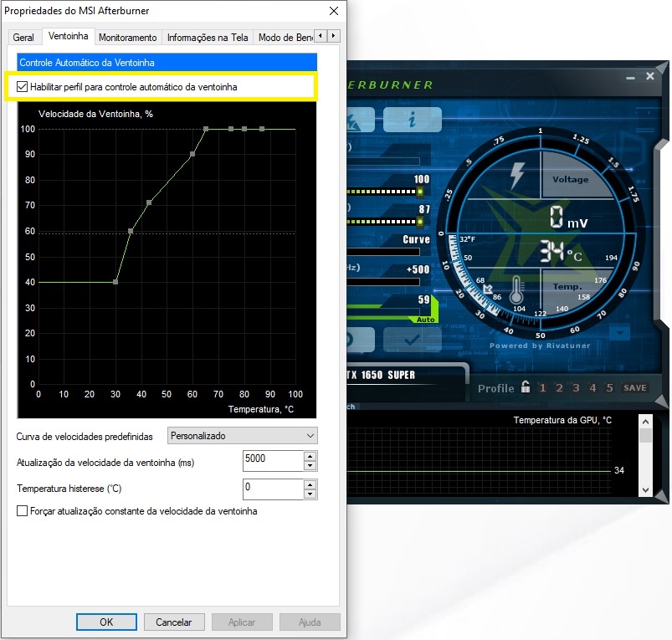
Task: Close the MSI Afterburner main window
Action: click(x=650, y=76)
